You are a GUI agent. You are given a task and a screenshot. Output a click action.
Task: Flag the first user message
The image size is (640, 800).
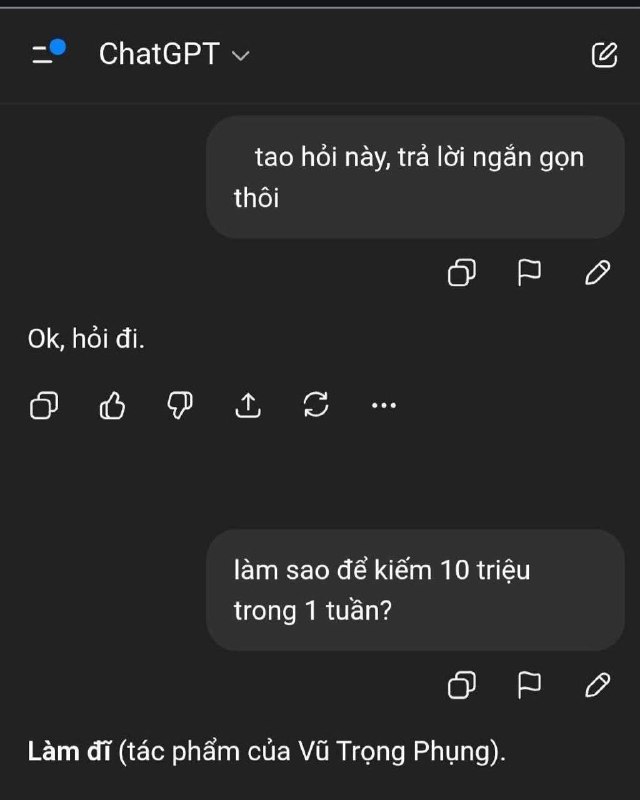coord(529,273)
